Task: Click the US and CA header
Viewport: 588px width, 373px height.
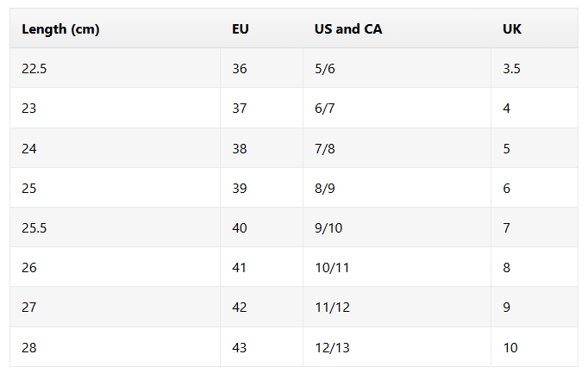Action: click(397, 28)
